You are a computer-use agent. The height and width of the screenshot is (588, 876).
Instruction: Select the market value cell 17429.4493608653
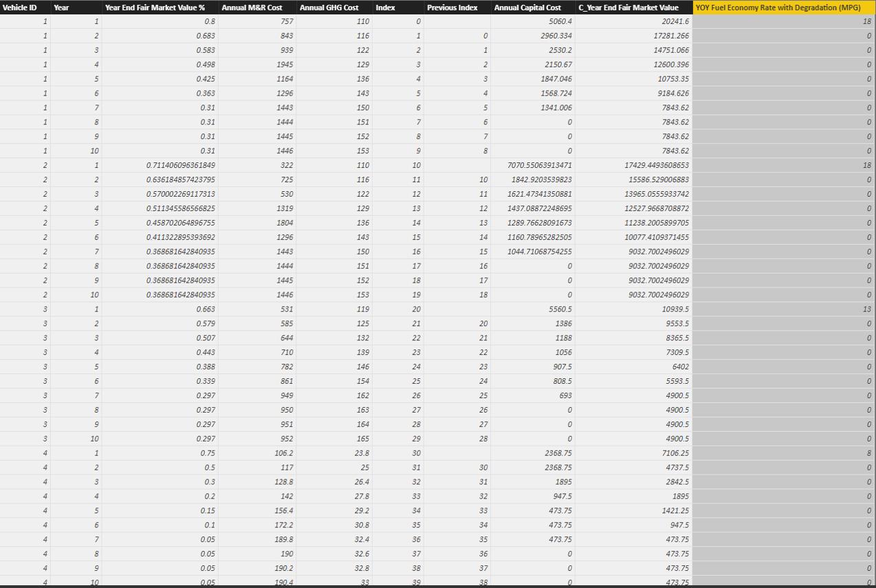[x=634, y=166]
